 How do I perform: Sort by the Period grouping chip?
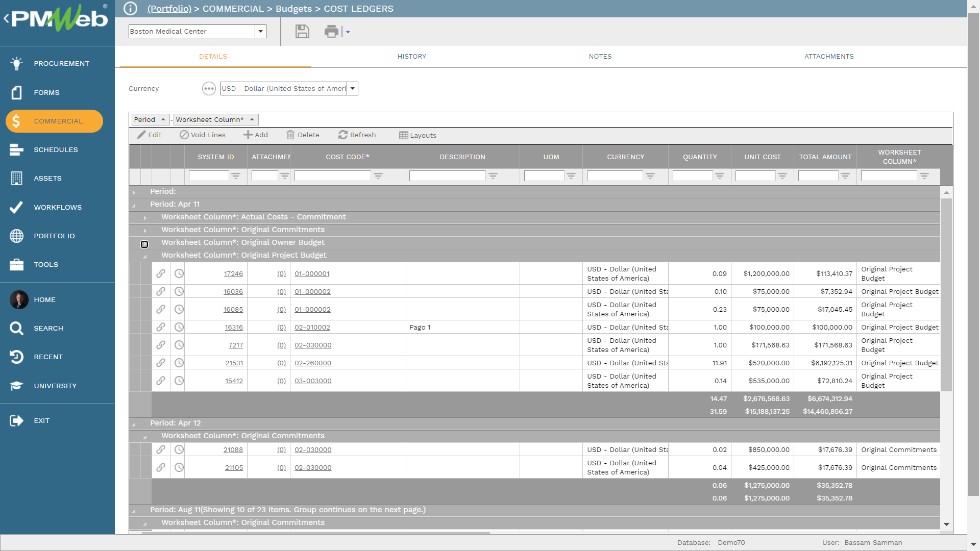tap(151, 119)
